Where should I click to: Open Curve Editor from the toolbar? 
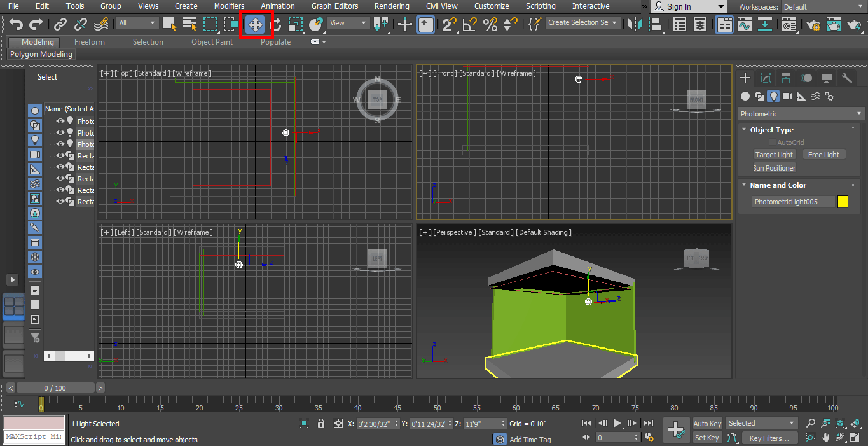[x=744, y=25]
